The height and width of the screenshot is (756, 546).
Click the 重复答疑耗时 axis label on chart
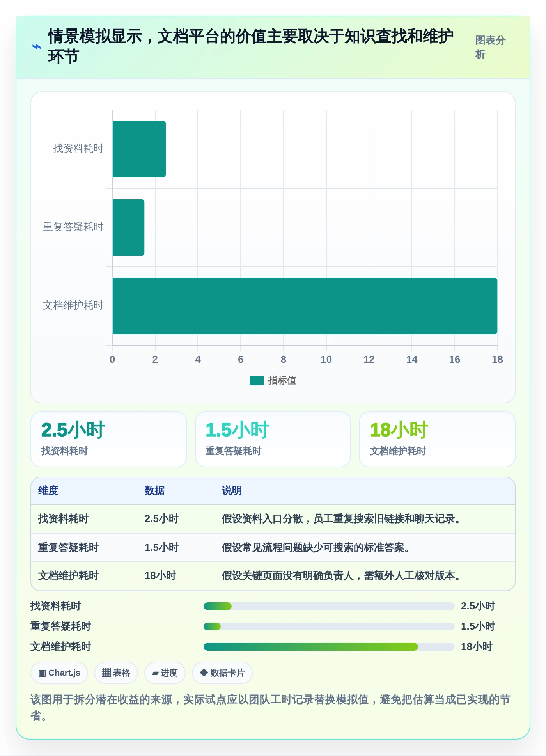click(x=73, y=227)
